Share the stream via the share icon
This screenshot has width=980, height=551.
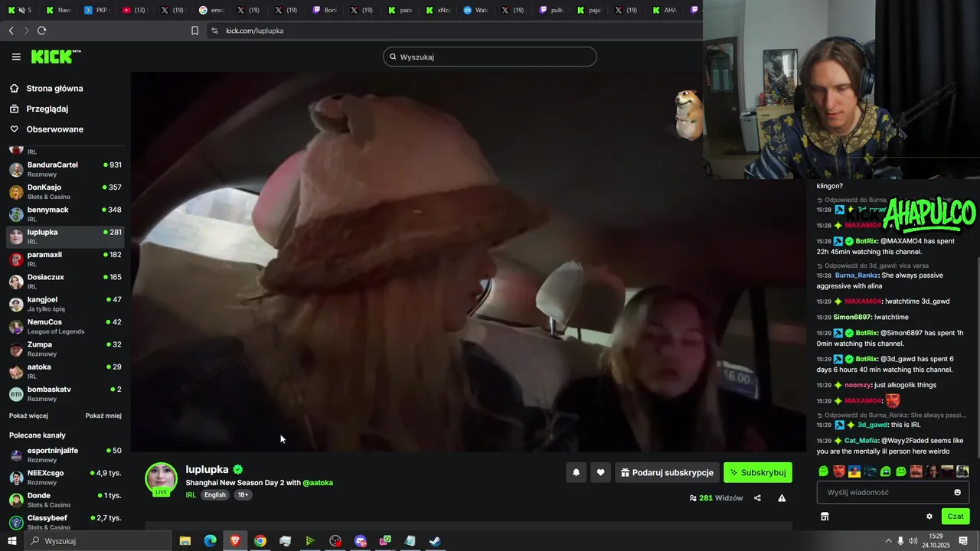coord(757,498)
